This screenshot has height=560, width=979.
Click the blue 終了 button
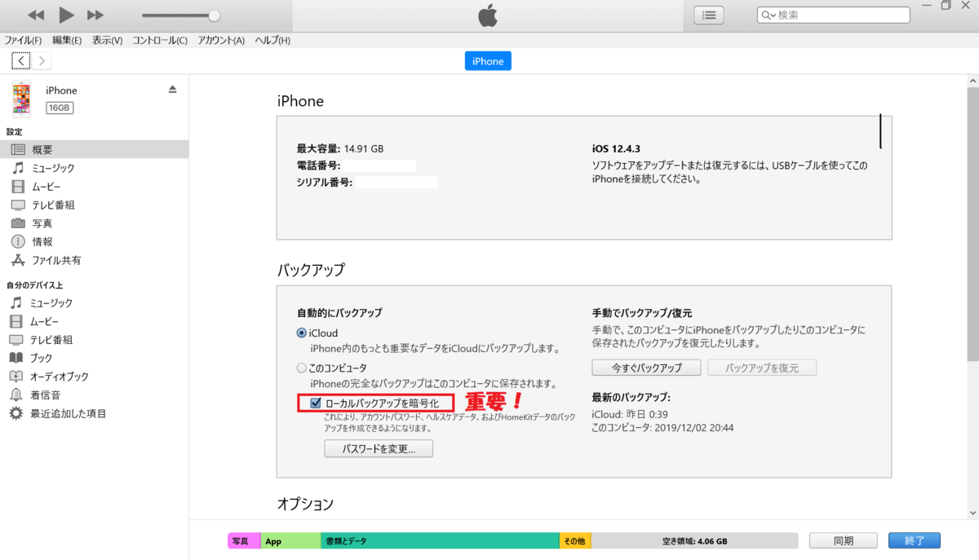point(915,541)
